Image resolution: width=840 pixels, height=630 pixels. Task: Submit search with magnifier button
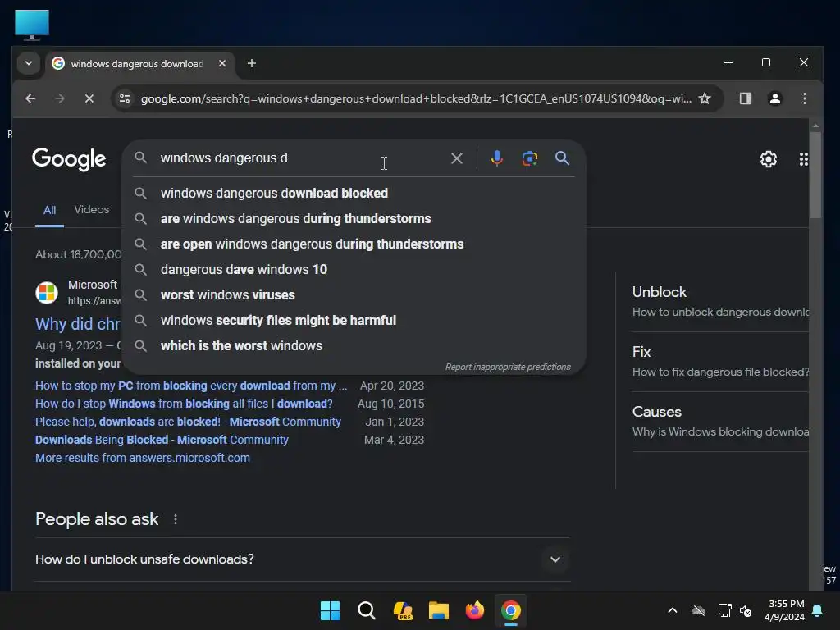coord(562,158)
